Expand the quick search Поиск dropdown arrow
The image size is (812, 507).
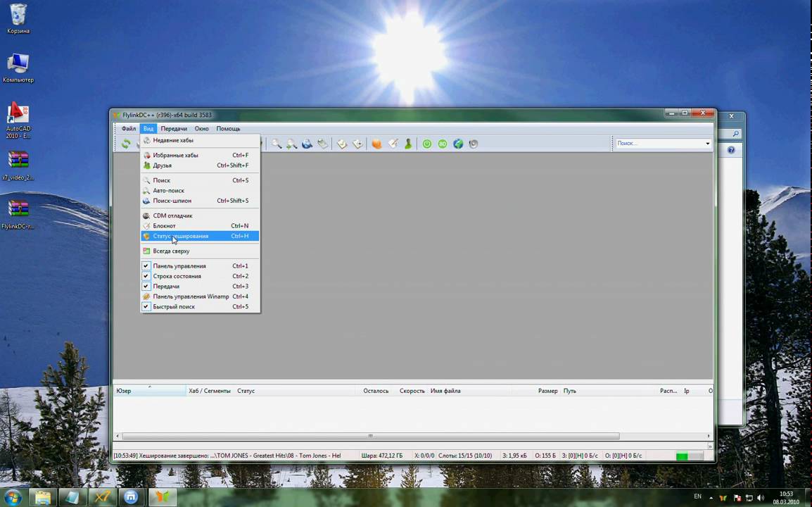click(707, 144)
